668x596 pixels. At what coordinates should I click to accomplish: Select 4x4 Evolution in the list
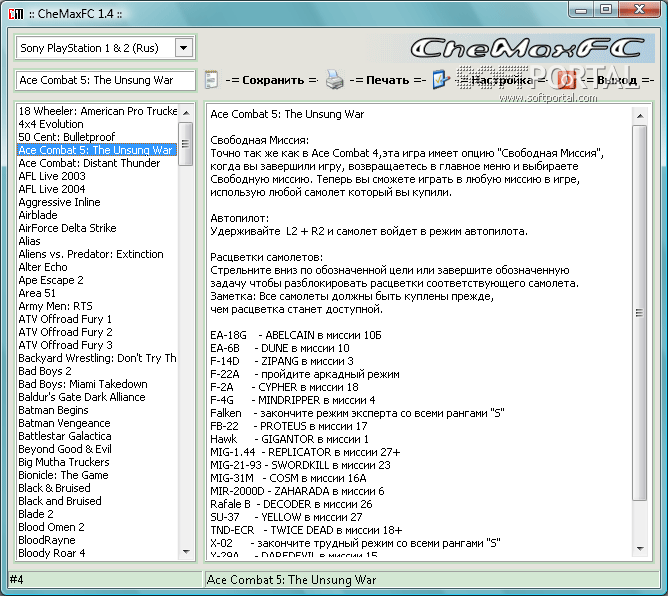[x=97, y=124]
